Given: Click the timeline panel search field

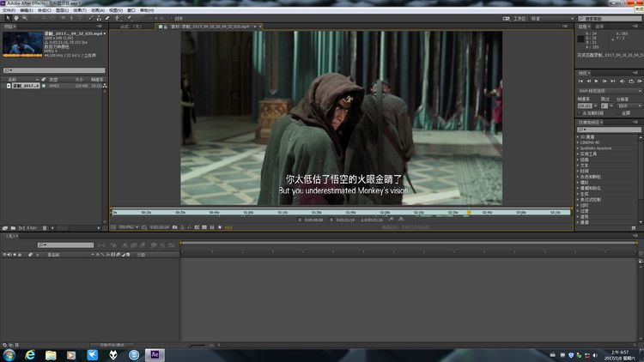Looking at the screenshot, I should (x=66, y=245).
